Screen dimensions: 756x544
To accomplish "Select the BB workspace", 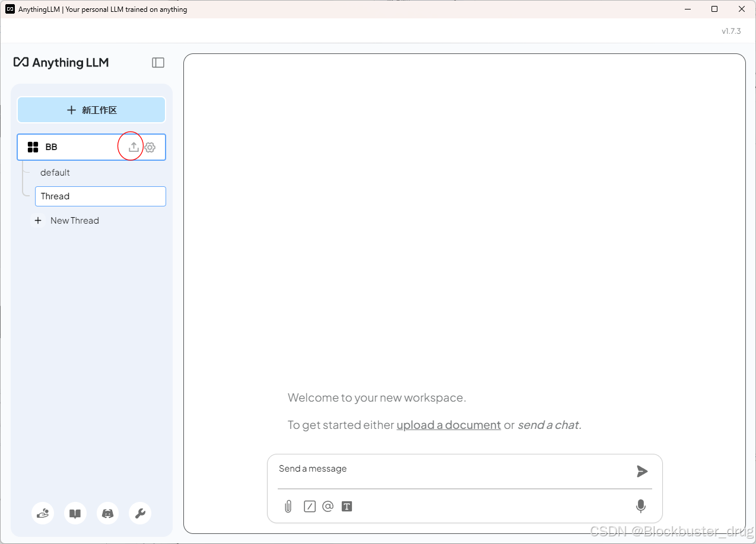I will click(91, 147).
